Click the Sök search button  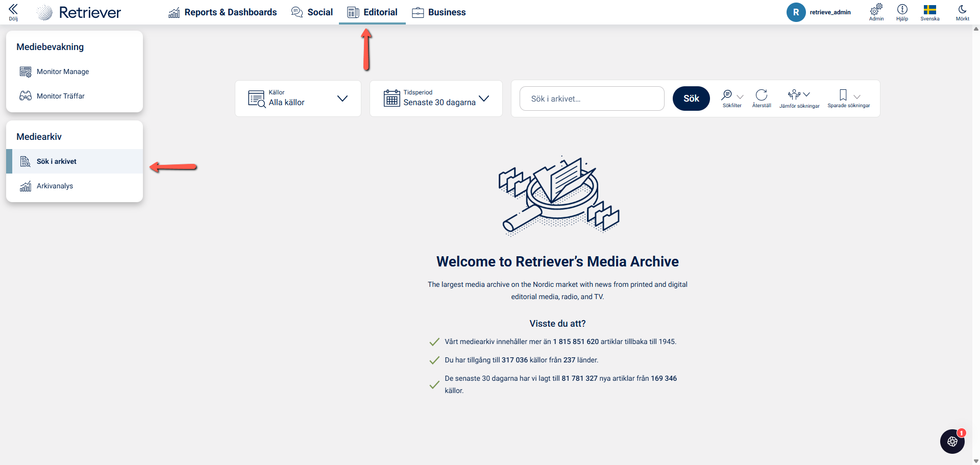[x=691, y=99]
